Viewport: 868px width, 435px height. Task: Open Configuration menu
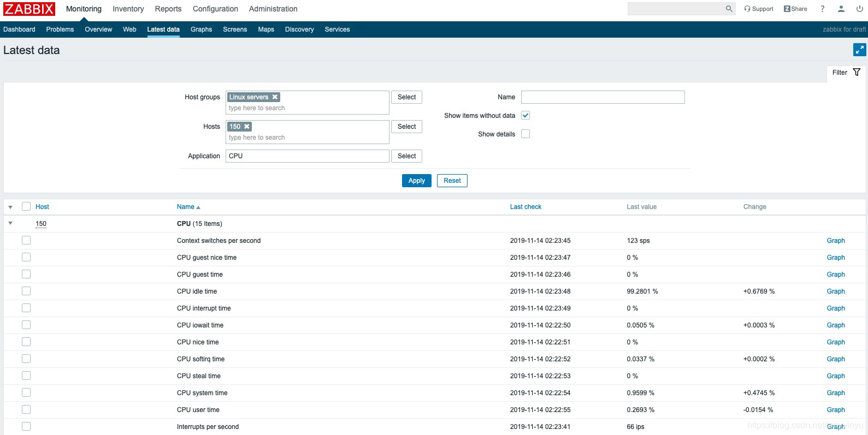(215, 9)
